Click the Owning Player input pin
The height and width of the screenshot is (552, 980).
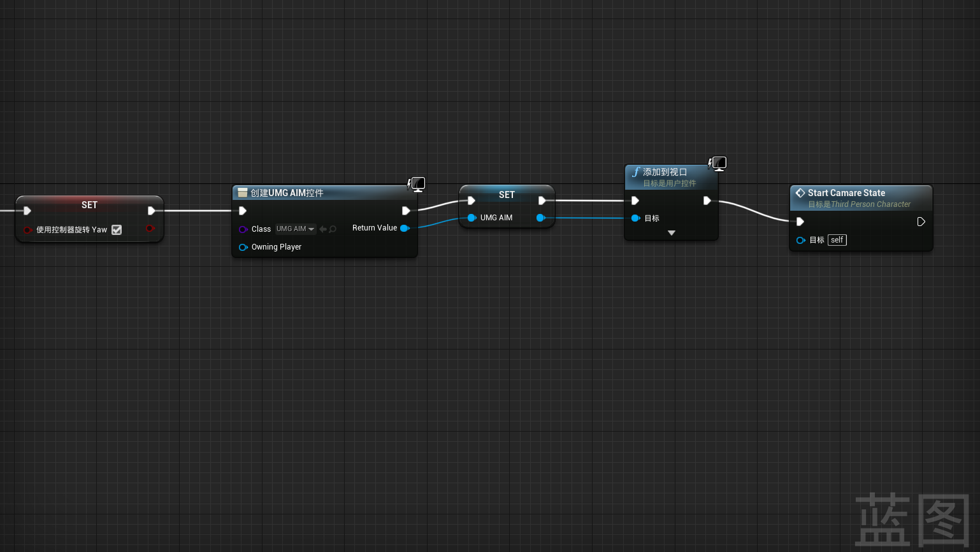pos(243,247)
